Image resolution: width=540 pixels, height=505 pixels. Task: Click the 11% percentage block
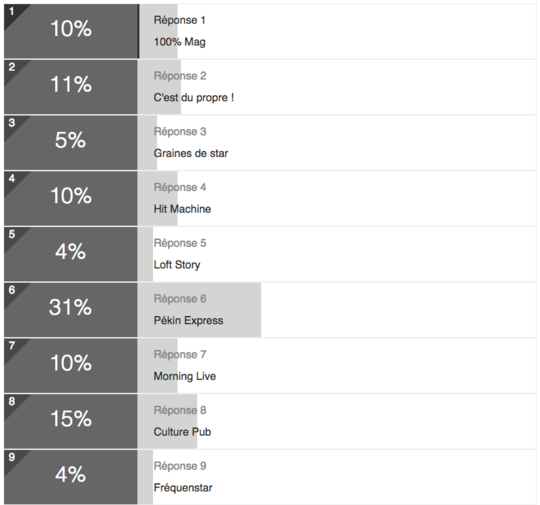pyautogui.click(x=71, y=87)
